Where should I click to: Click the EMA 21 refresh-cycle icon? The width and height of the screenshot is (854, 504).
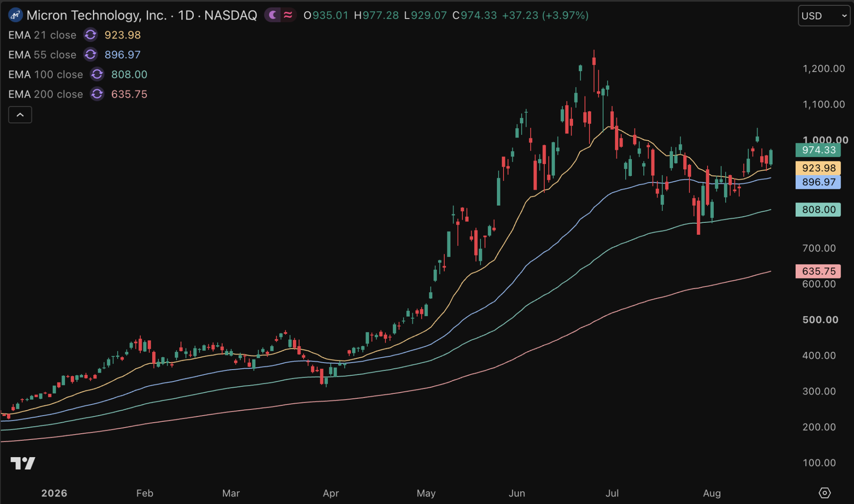click(91, 35)
